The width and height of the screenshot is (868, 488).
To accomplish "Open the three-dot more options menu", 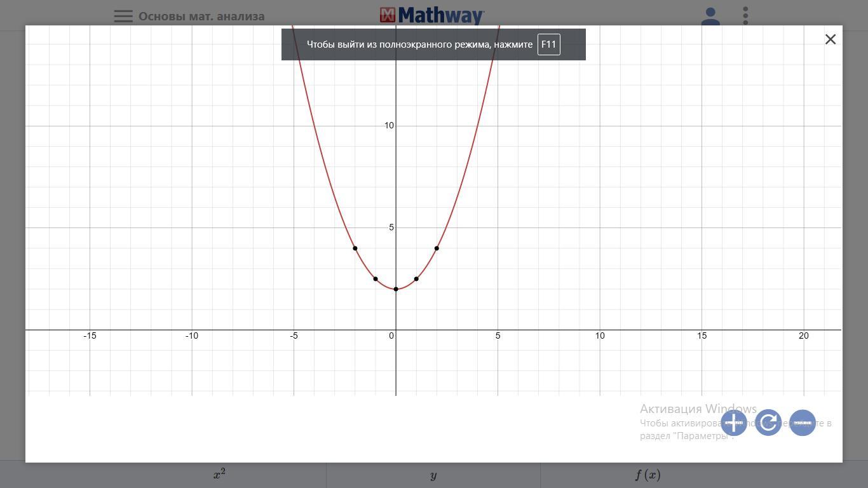I will click(x=745, y=17).
